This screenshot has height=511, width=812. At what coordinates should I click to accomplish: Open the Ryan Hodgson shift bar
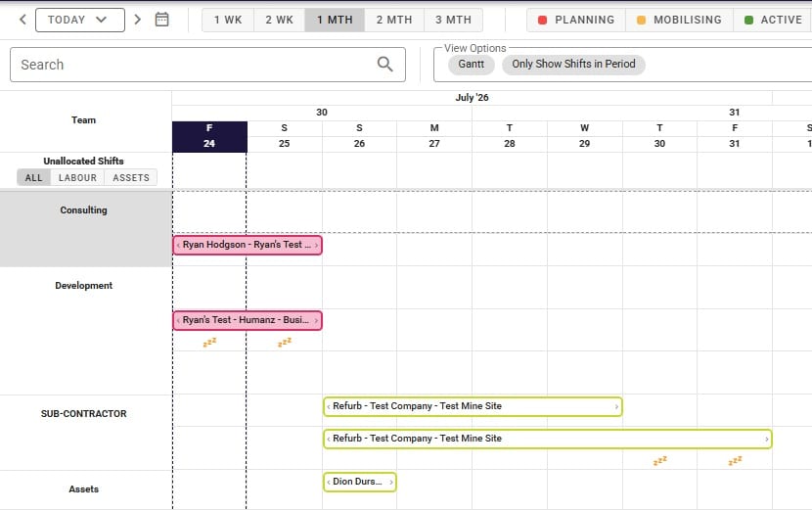[x=248, y=245]
